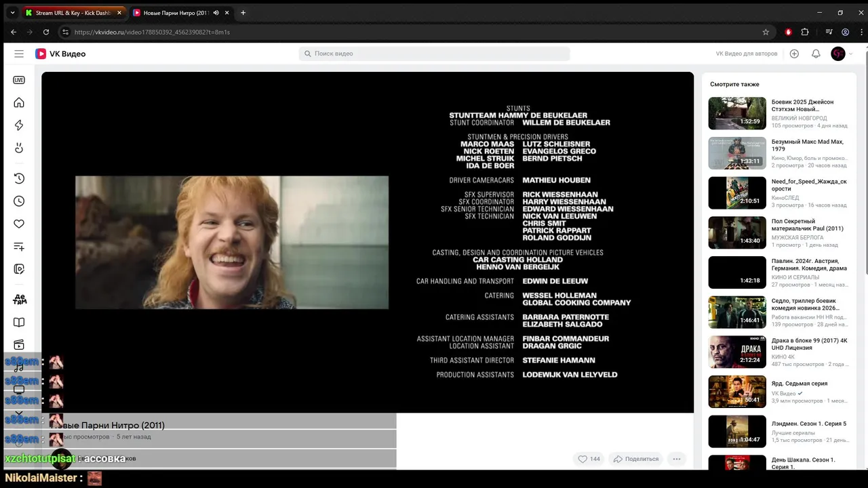Screen dimensions: 868x488
Task: Open thumbnail with 1:52:59 duration
Action: 737,113
